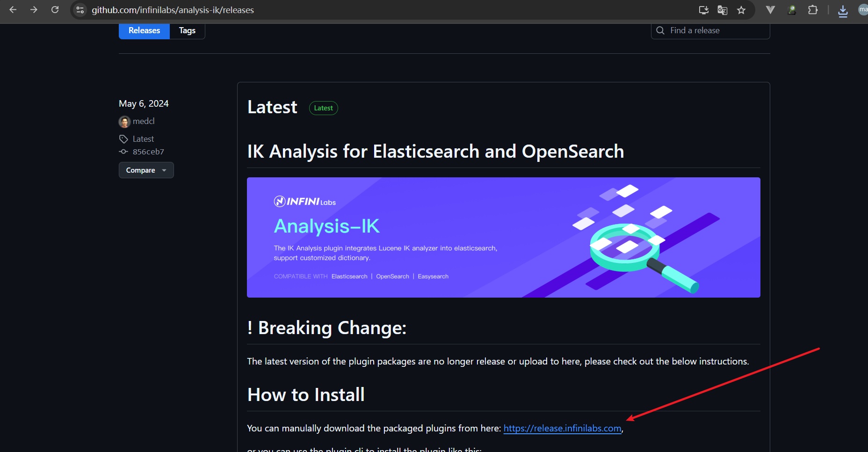Open medcl's profile link

click(144, 121)
